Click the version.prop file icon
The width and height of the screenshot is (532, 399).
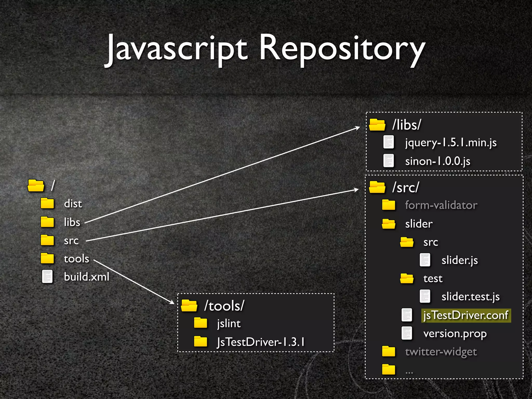[x=407, y=333]
